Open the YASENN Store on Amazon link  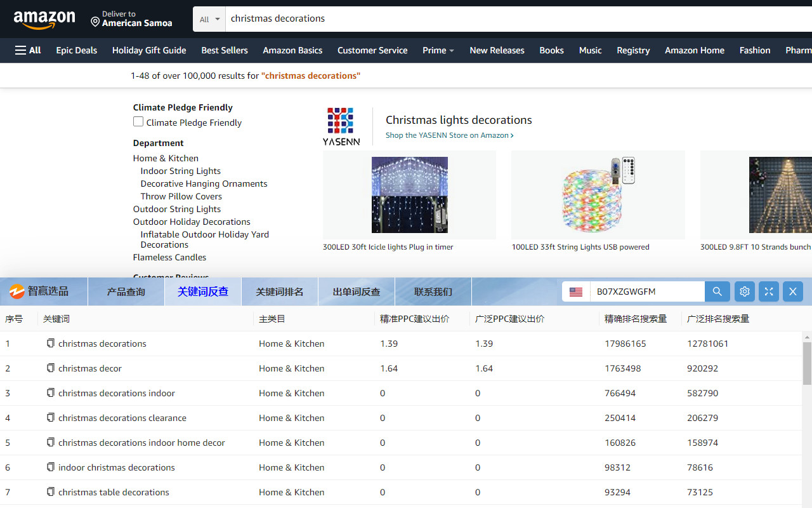(x=450, y=135)
